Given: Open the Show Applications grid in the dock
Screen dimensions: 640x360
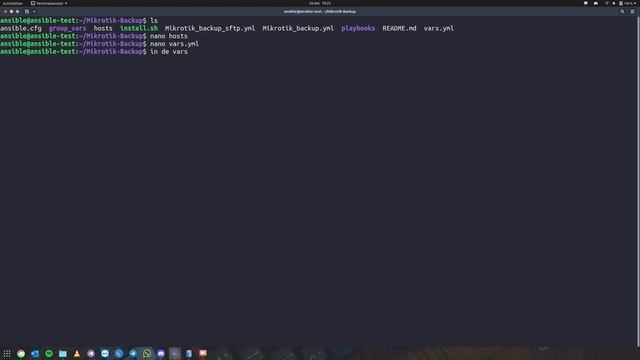Looking at the screenshot, I should [7, 353].
